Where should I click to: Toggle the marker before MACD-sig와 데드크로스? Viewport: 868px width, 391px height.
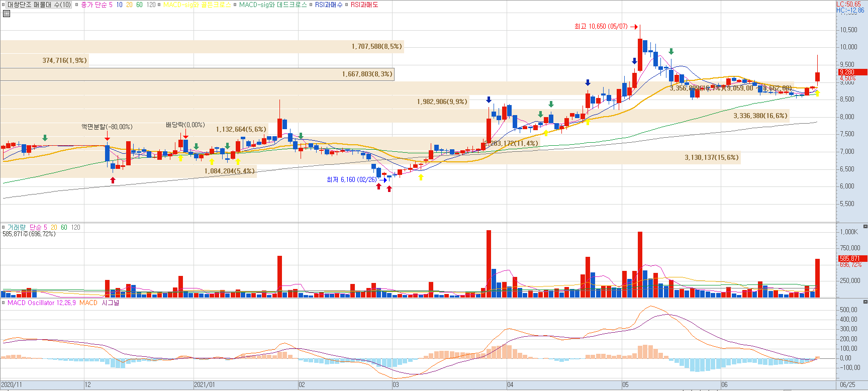(235, 5)
